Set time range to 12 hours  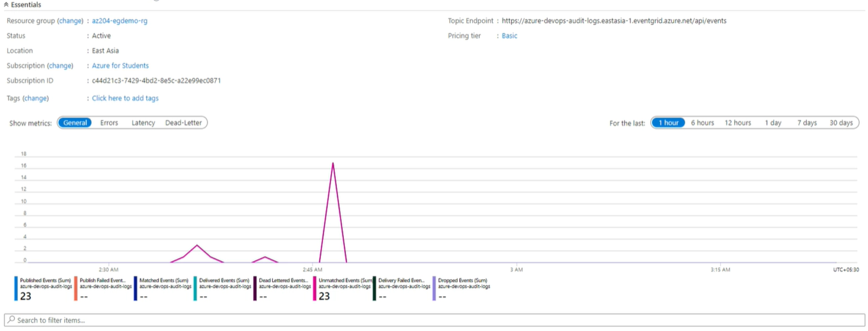737,123
